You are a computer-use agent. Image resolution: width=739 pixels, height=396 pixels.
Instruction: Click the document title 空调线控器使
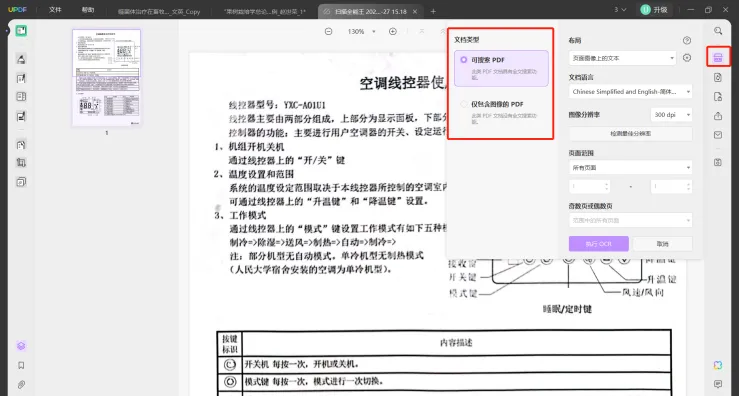[403, 83]
